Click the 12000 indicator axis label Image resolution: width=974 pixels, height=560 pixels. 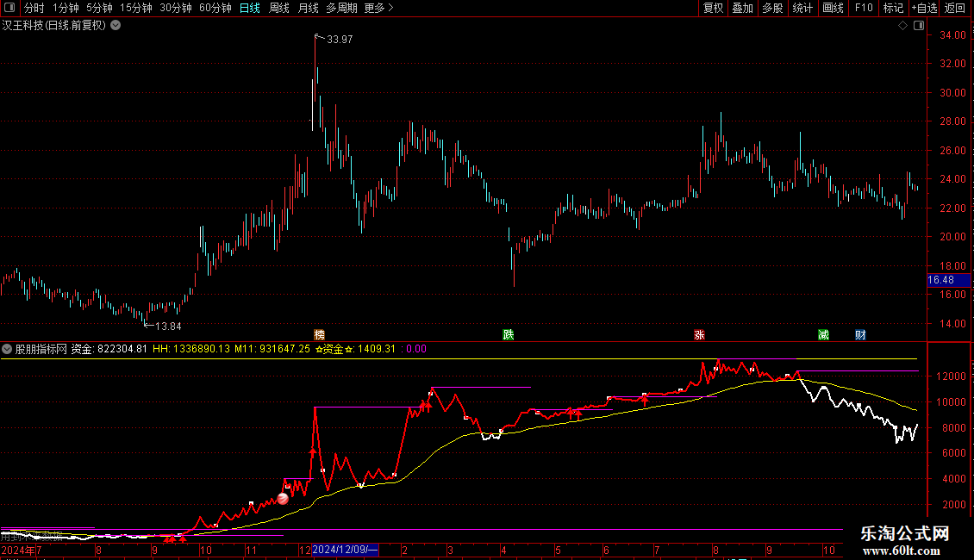952,376
